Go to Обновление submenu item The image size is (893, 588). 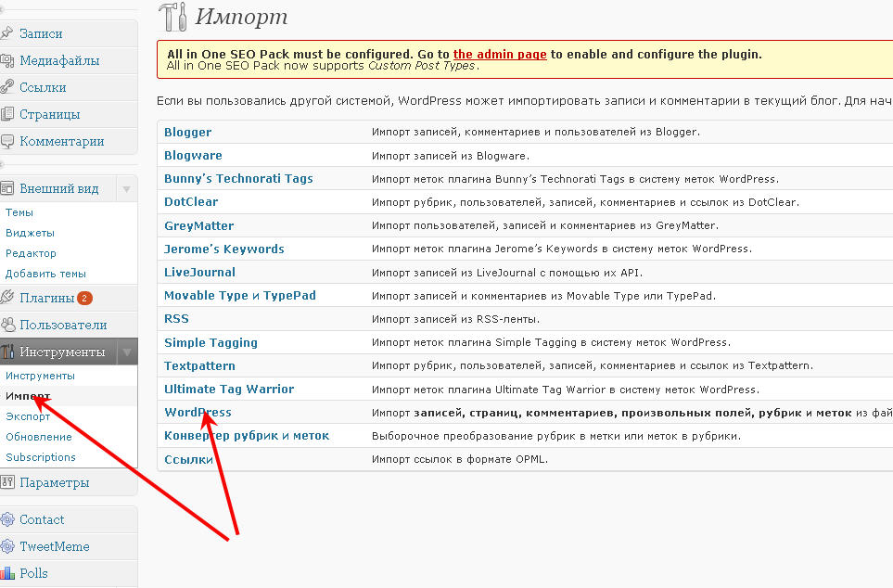coord(39,437)
